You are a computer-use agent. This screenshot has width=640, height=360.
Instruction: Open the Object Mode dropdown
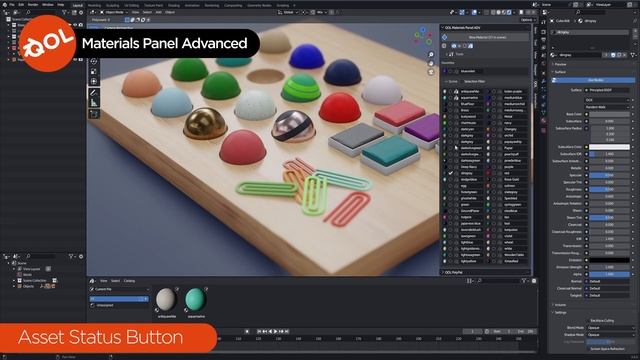113,12
